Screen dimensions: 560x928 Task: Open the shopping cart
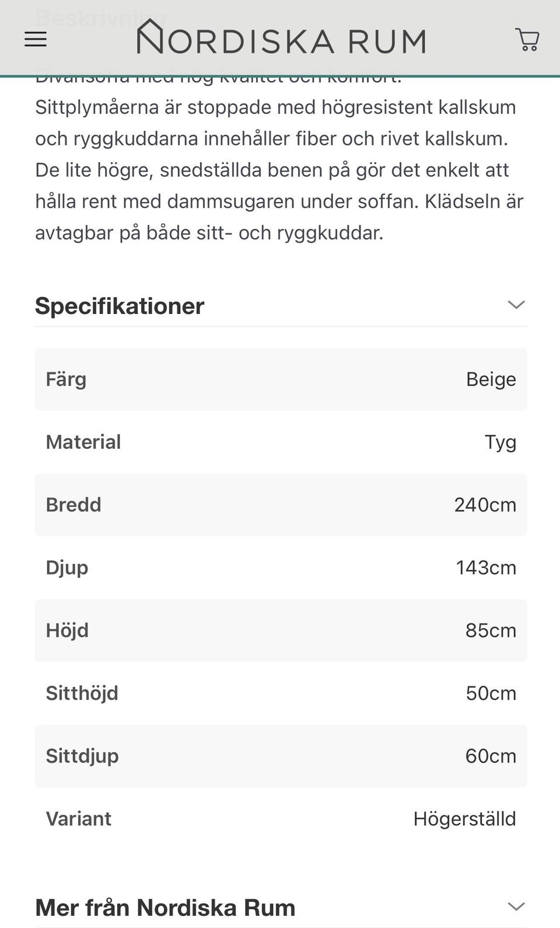click(527, 40)
